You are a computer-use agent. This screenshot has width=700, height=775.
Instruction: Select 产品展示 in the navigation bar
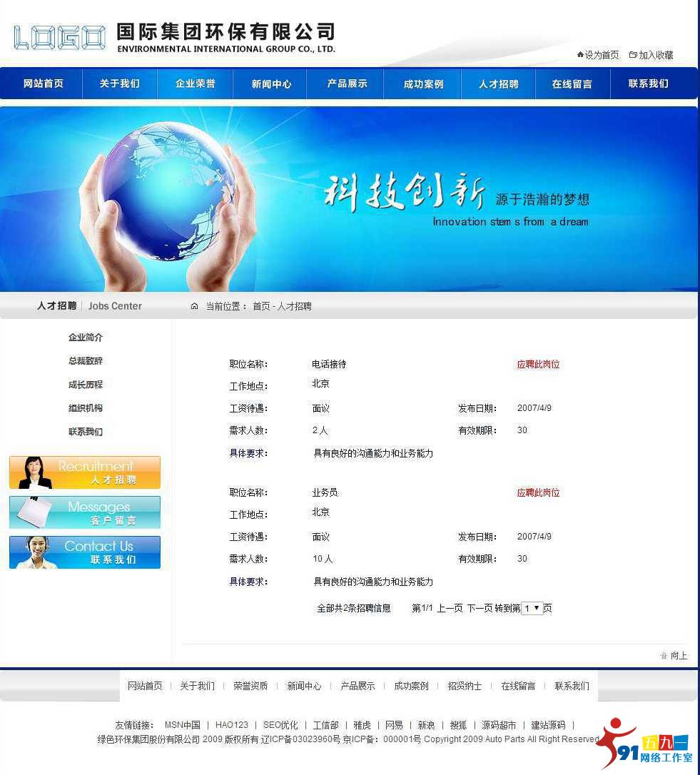(345, 83)
